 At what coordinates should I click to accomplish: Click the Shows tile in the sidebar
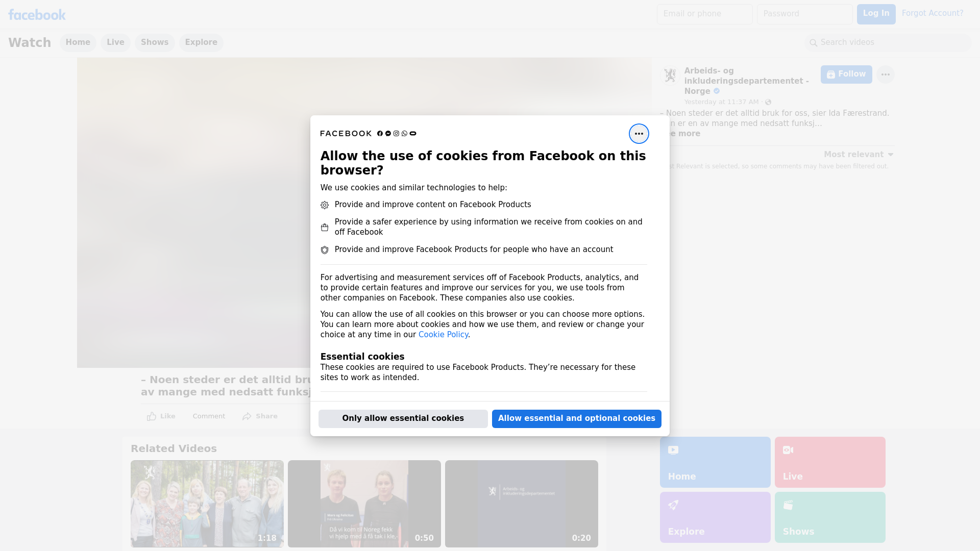coord(830,517)
